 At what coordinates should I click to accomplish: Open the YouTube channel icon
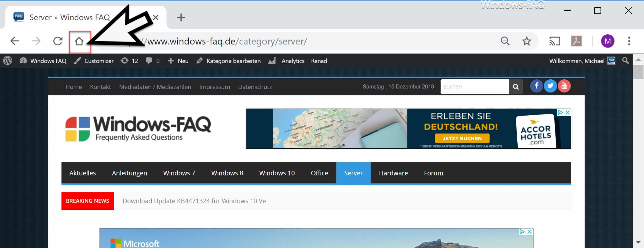coord(564,86)
